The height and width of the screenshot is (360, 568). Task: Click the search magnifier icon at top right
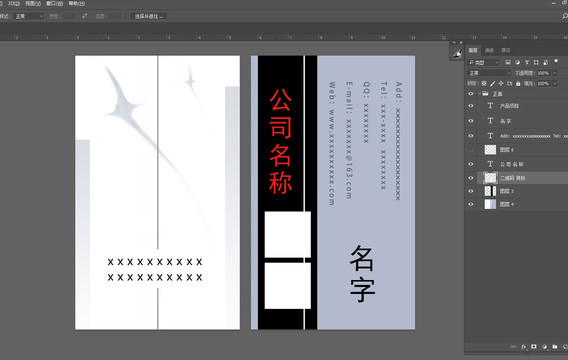(565, 16)
